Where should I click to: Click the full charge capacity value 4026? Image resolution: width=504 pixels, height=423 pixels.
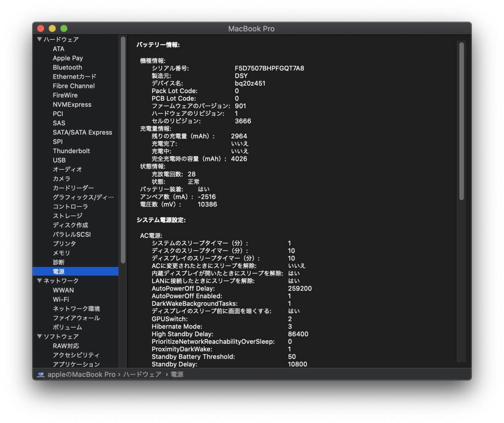pos(239,159)
